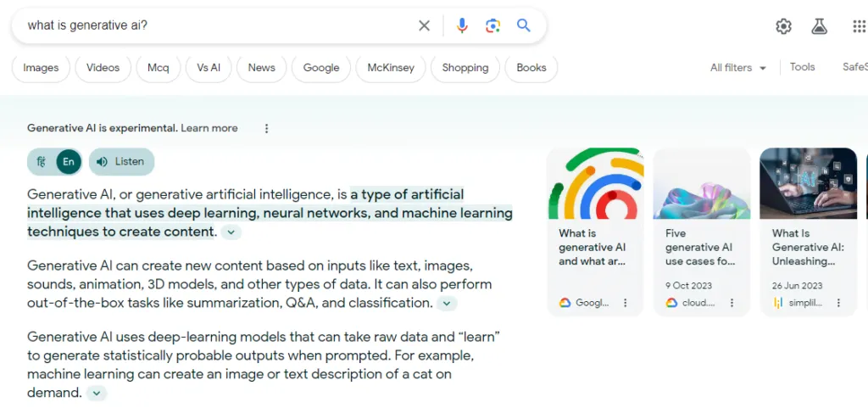Open All filters dropdown
The height and width of the screenshot is (408, 868).
(x=738, y=68)
